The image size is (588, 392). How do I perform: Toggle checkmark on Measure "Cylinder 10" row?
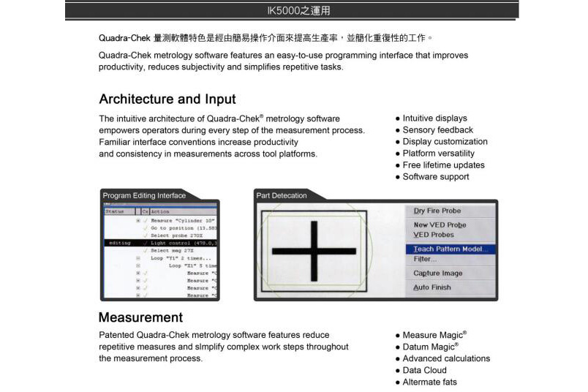coord(146,221)
